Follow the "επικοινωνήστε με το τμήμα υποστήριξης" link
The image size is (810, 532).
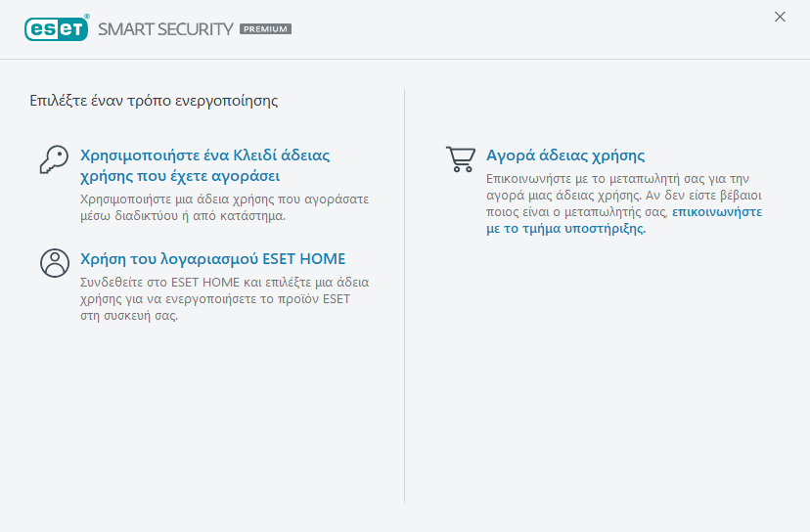[716, 211]
